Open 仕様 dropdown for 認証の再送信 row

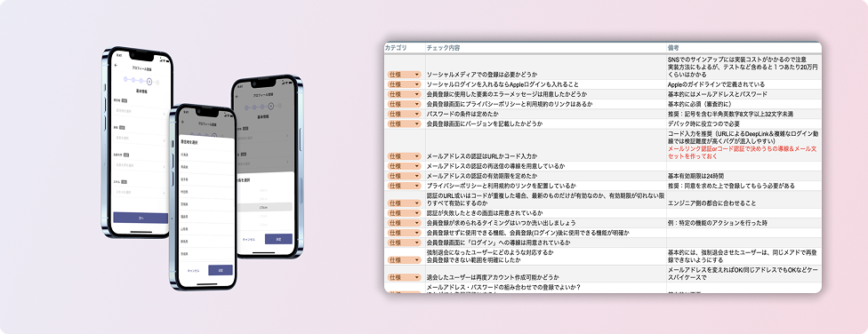tap(404, 166)
